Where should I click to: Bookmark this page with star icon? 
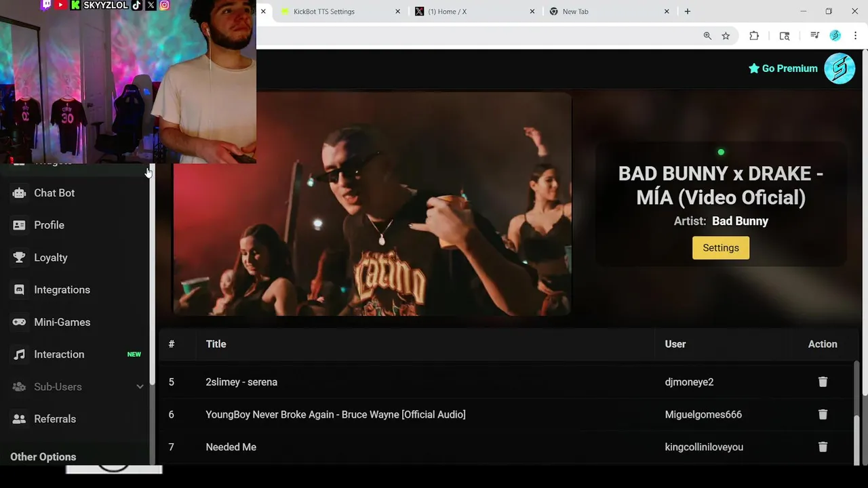click(726, 36)
